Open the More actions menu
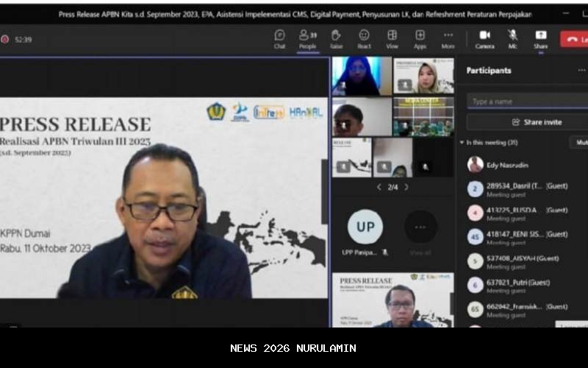This screenshot has width=588, height=368. click(x=448, y=40)
